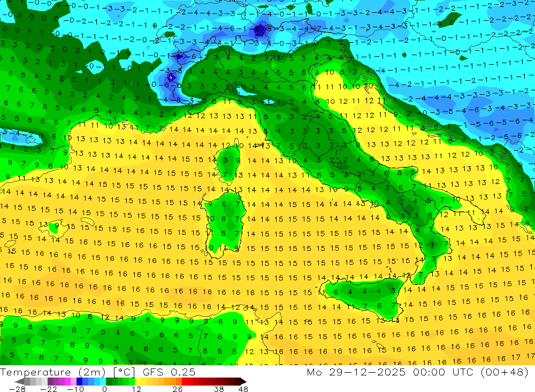Click the dark maroon right arrow tip of legend
This screenshot has height=392, width=535.
243,381
